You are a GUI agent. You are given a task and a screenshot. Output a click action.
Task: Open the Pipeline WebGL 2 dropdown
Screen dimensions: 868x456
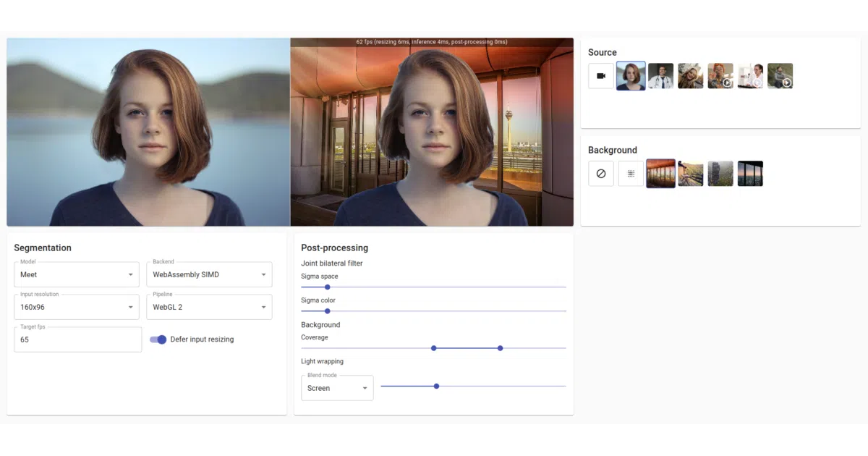click(x=210, y=307)
